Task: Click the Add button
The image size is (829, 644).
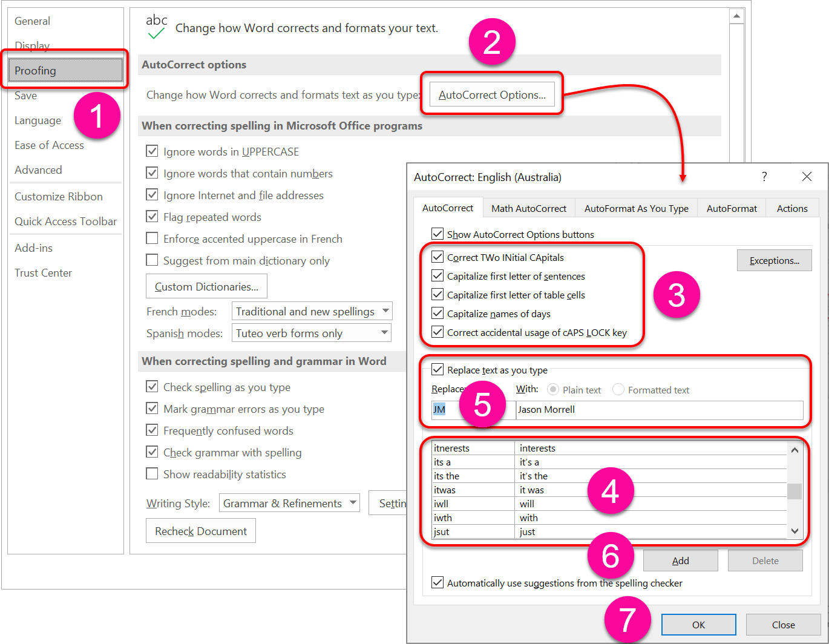Action: click(681, 560)
